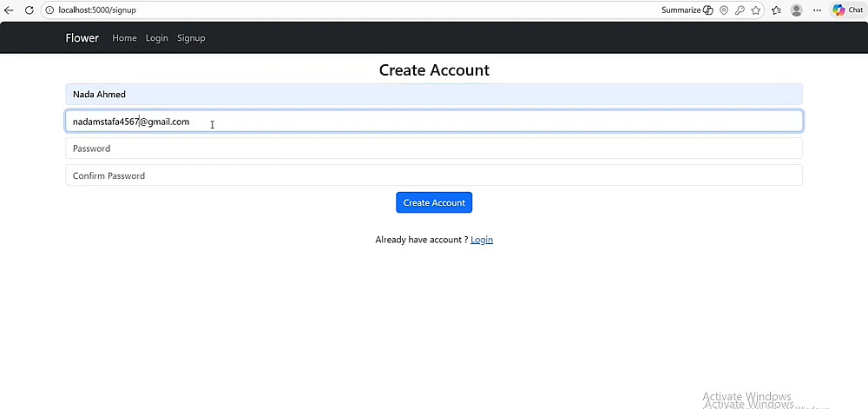This screenshot has height=409, width=868.
Task: Reload the signup page
Action: click(x=29, y=10)
